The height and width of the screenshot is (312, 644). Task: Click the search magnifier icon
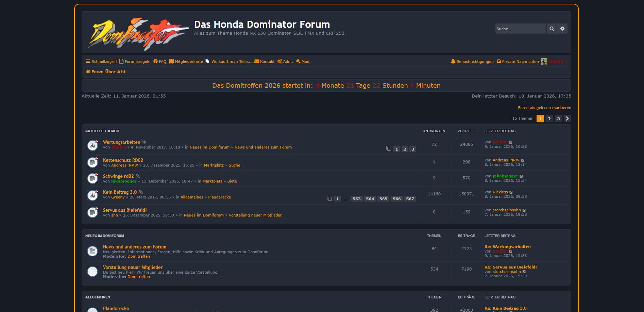pos(552,29)
